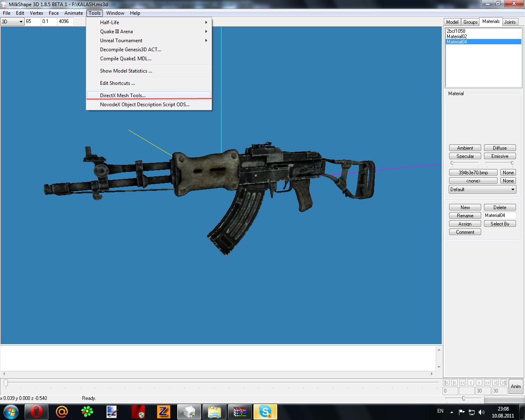Open the red shielded app on the taskbar
Screen dimensions: 525x420
pos(138,412)
